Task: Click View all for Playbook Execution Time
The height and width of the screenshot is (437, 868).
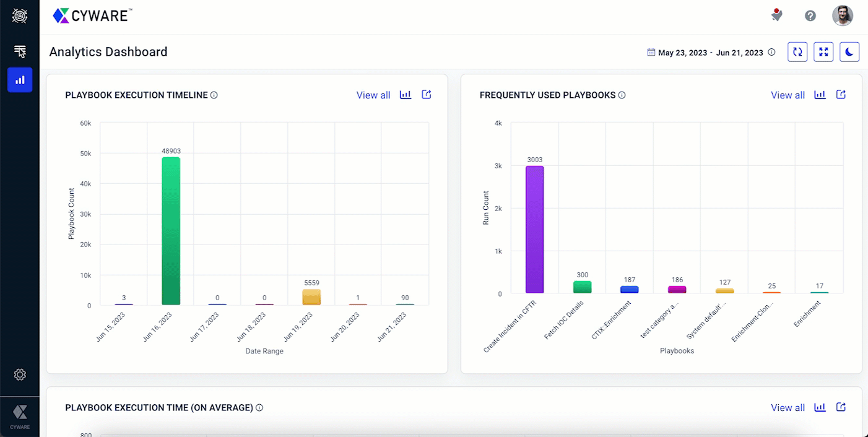Action: pos(788,408)
